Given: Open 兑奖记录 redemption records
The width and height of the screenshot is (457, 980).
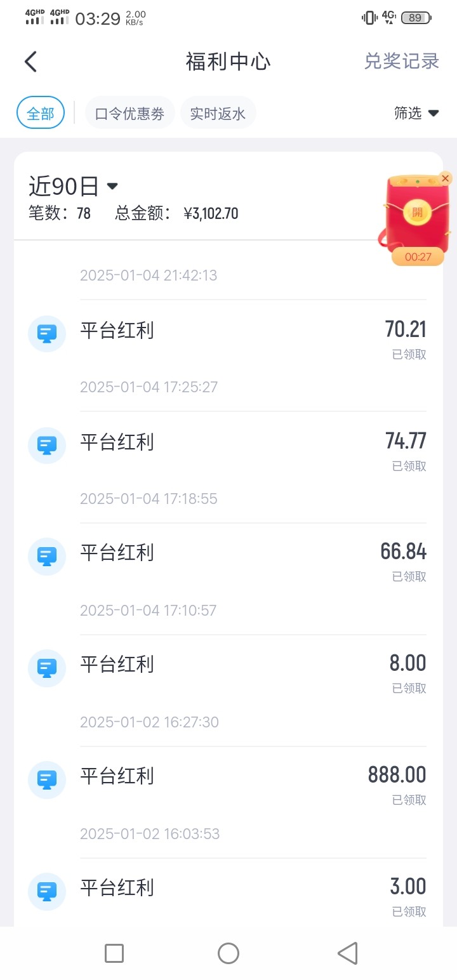Looking at the screenshot, I should (401, 62).
